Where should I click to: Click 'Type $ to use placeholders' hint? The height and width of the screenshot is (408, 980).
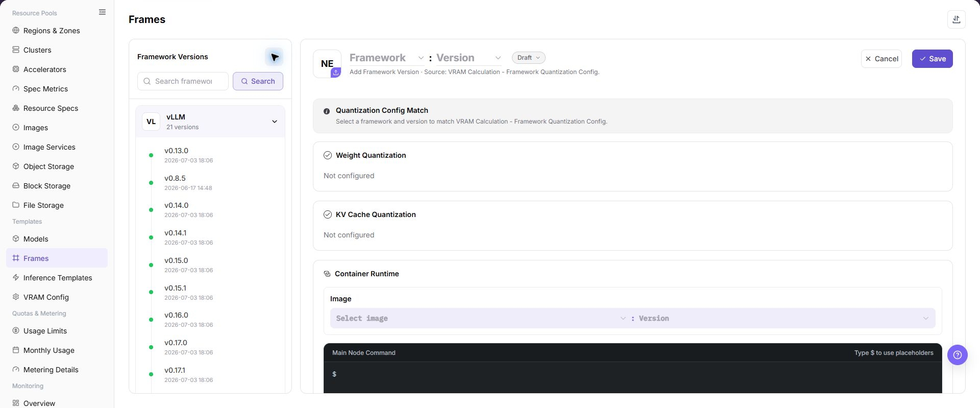[x=894, y=353]
